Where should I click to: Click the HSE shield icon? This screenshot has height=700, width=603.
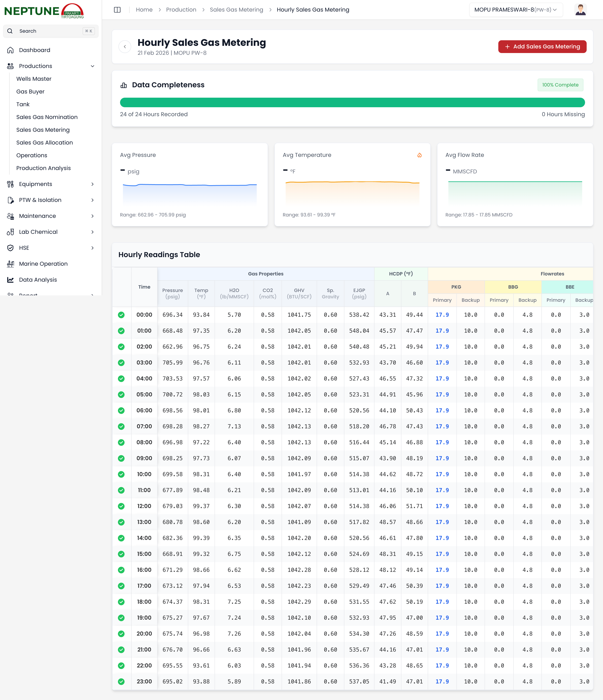click(x=11, y=248)
